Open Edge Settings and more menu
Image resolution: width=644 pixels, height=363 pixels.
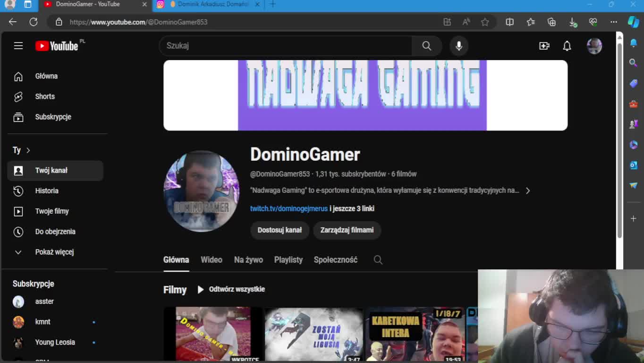tap(614, 22)
